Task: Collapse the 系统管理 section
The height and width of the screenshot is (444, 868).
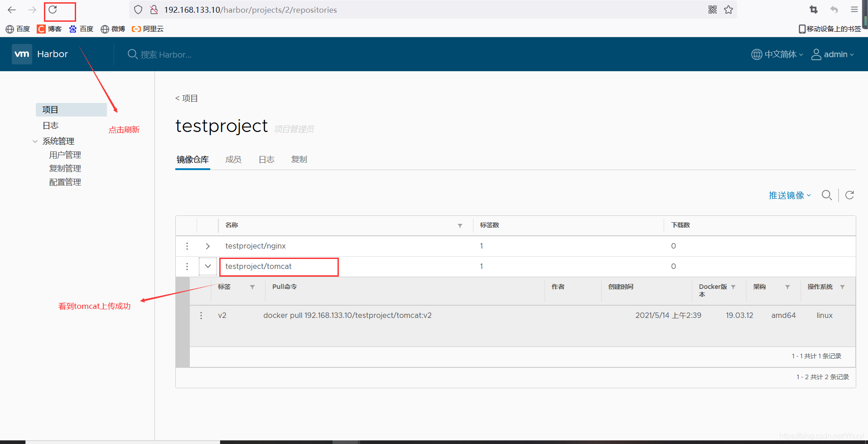Action: tap(35, 141)
